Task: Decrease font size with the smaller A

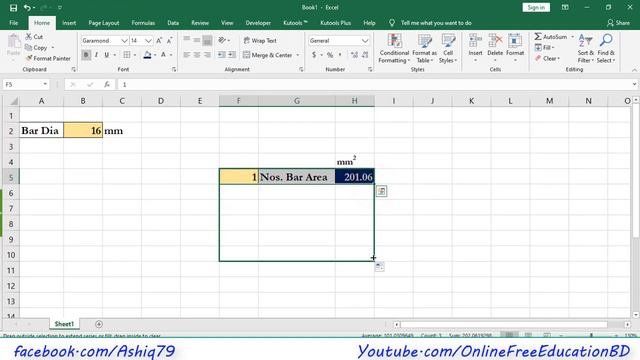Action: 169,40
